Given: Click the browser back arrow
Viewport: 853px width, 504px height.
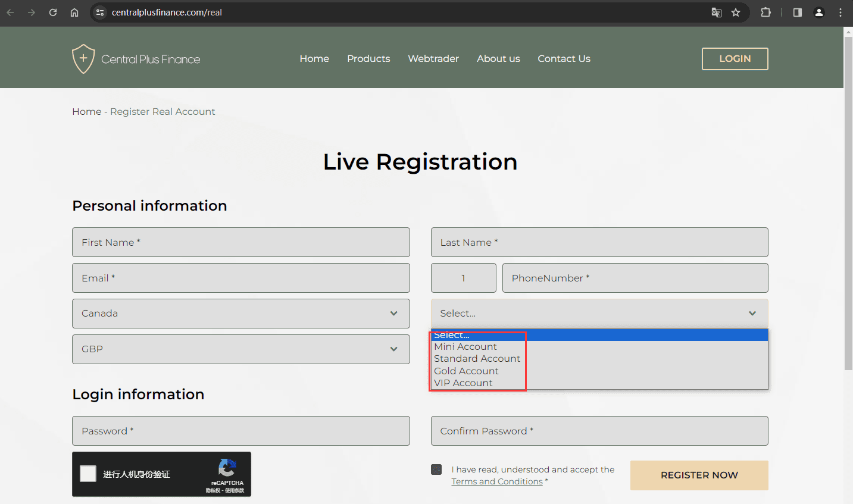Looking at the screenshot, I should pos(10,12).
